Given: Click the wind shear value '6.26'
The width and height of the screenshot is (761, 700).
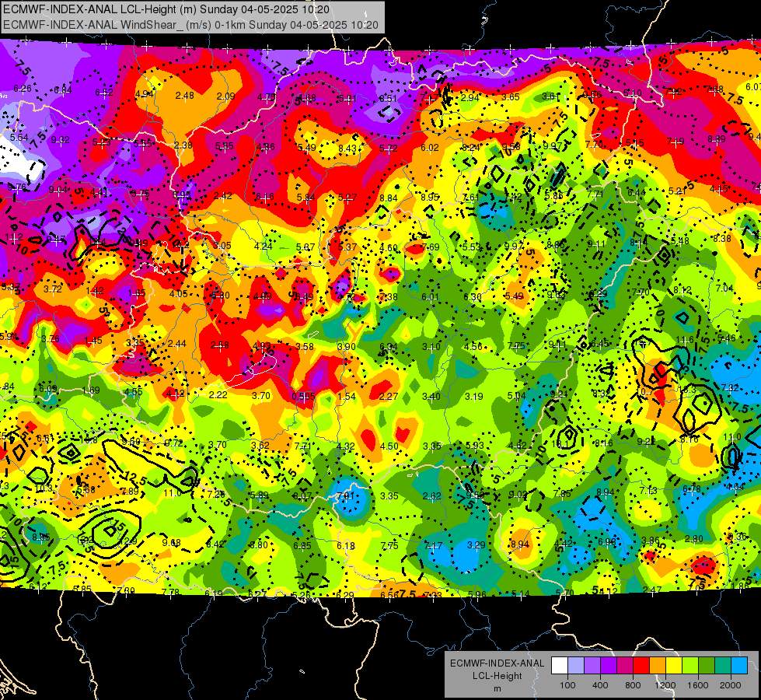Looking at the screenshot, I should click(x=23, y=89).
